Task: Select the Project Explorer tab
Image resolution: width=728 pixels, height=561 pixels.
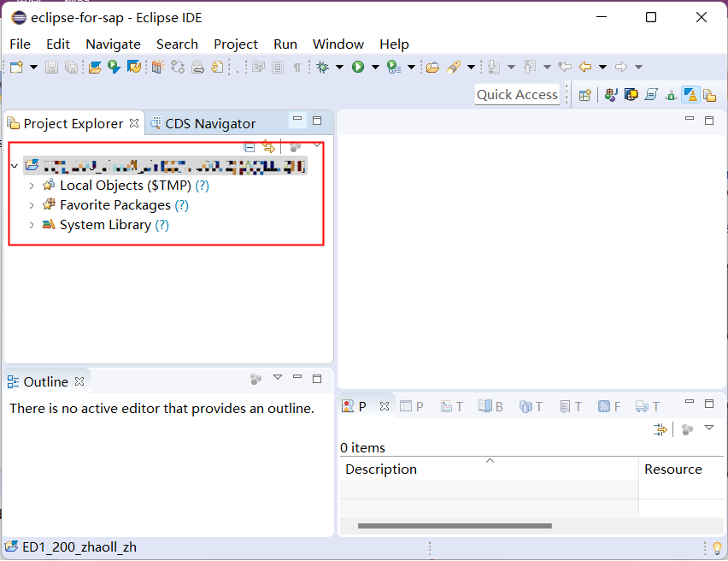Action: click(x=73, y=124)
